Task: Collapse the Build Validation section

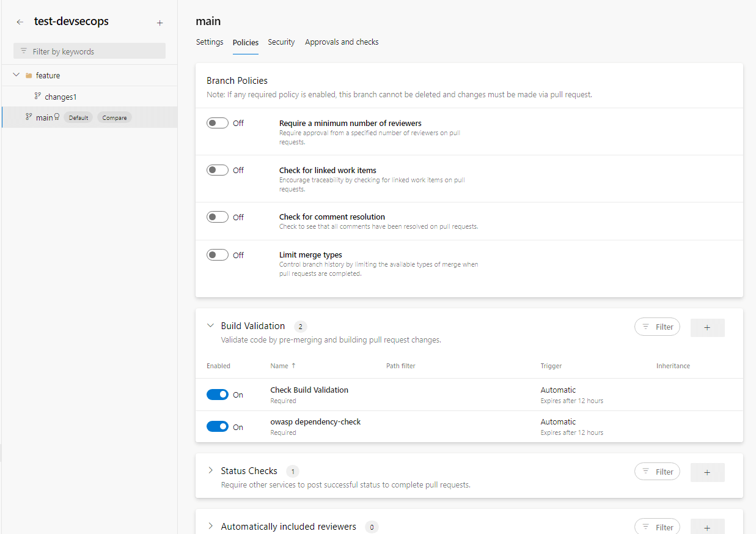Action: coord(211,326)
